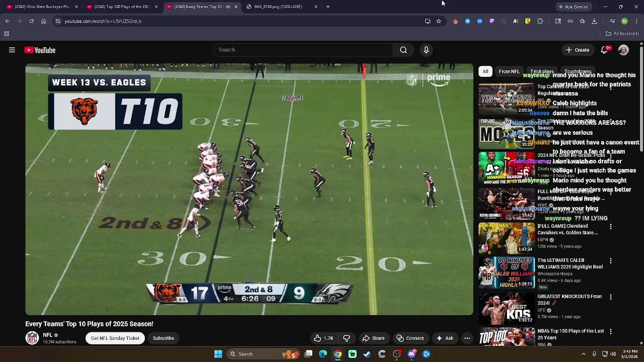Open Discord from the taskbar
The image size is (644, 362).
click(x=412, y=354)
